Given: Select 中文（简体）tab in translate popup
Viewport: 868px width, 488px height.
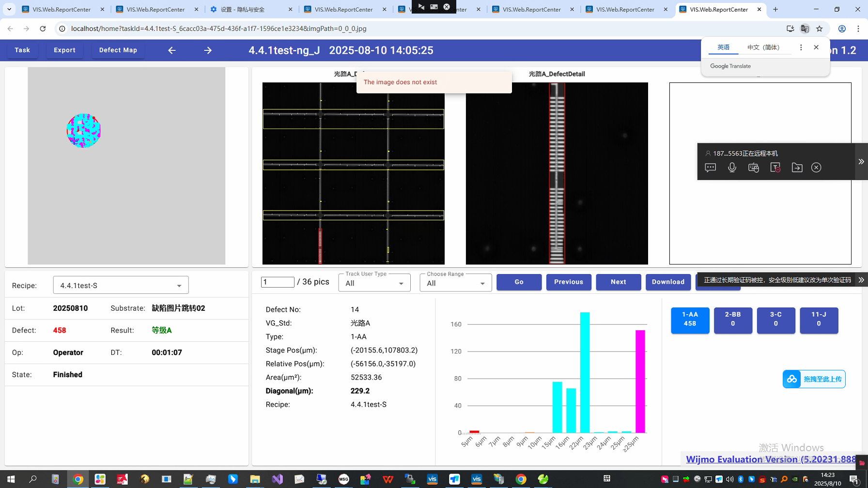Looking at the screenshot, I should tap(763, 47).
